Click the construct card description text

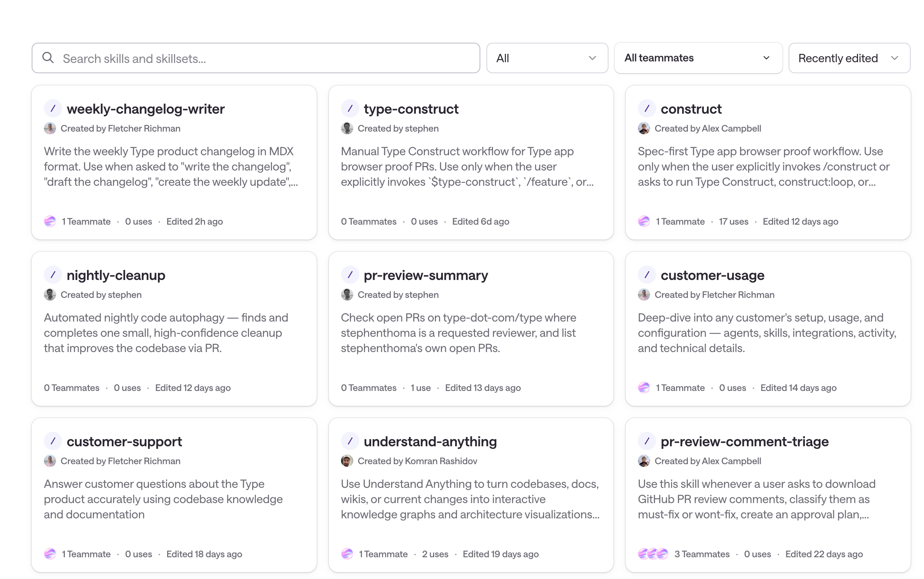(x=763, y=167)
